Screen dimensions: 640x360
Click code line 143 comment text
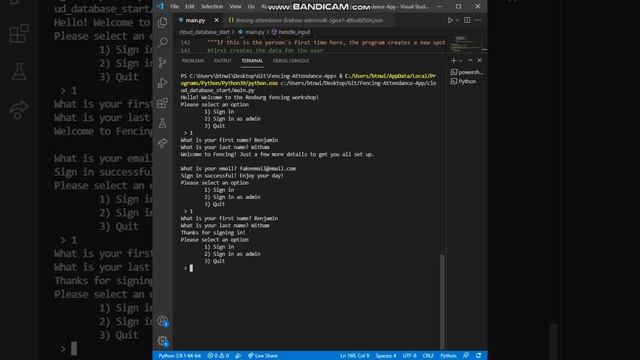click(x=265, y=51)
